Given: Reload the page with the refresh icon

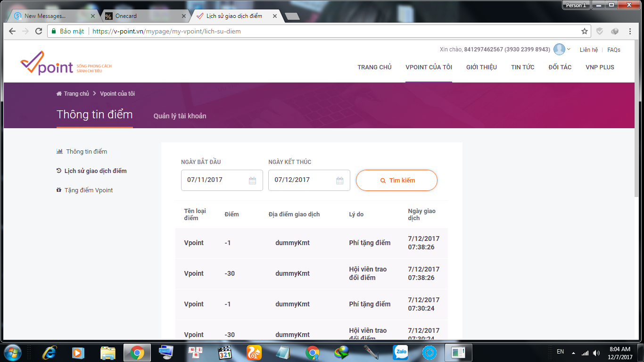Looking at the screenshot, I should point(38,31).
